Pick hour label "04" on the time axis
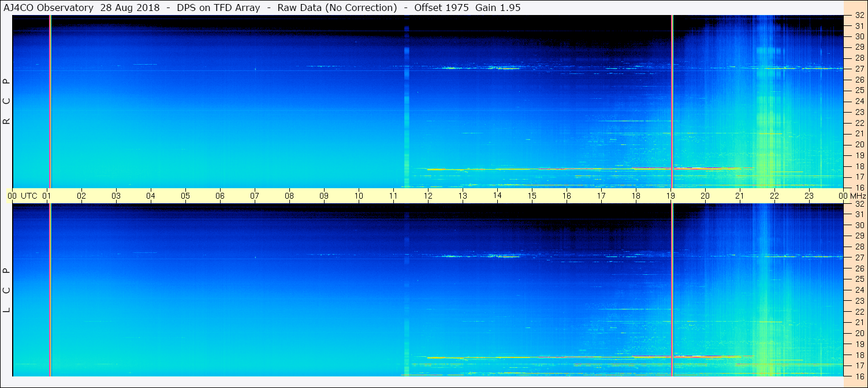Image resolution: width=868 pixels, height=388 pixels. pyautogui.click(x=151, y=196)
